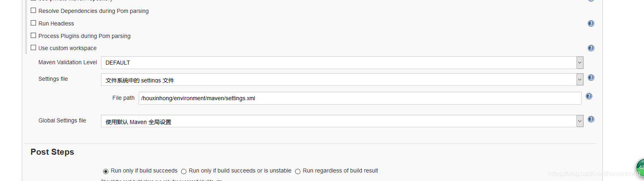
Task: Click the Run Headless label text
Action: [x=56, y=23]
